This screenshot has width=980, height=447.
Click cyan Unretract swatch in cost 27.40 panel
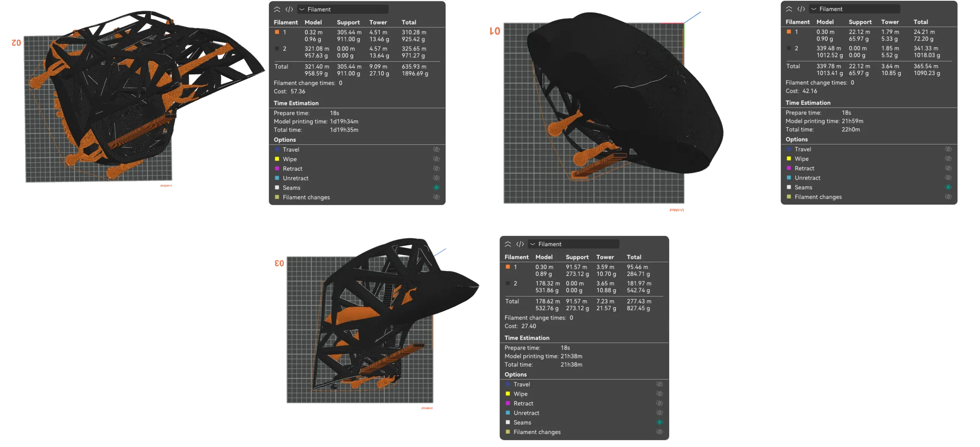tap(508, 413)
